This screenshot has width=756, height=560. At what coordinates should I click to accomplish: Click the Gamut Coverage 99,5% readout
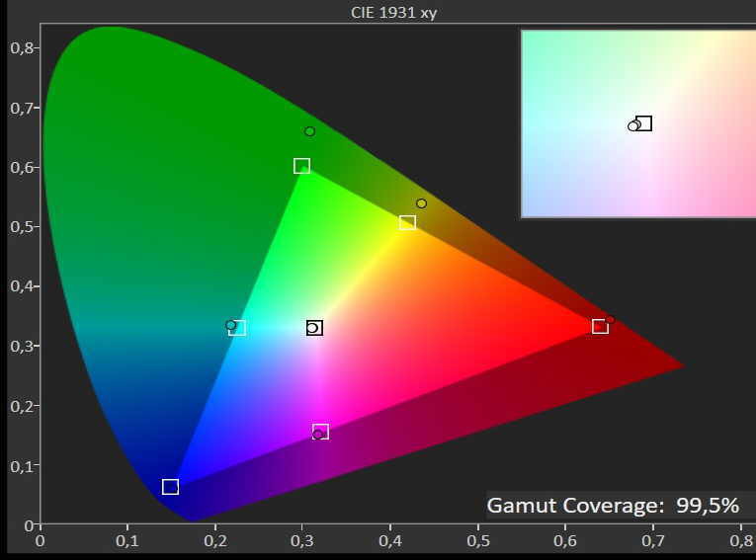pos(613,506)
